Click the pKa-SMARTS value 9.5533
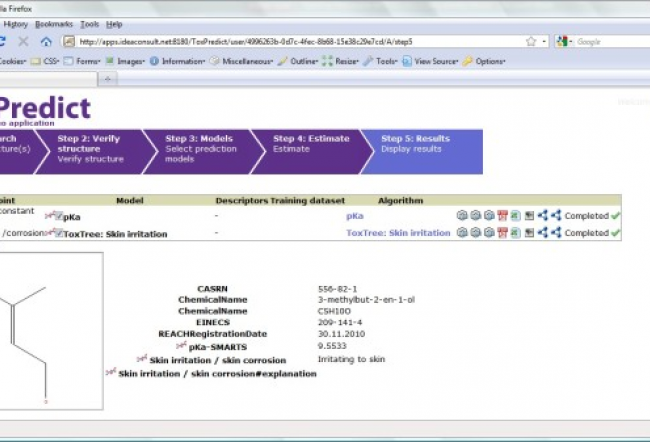Image resolution: width=650 pixels, height=442 pixels. [332, 345]
